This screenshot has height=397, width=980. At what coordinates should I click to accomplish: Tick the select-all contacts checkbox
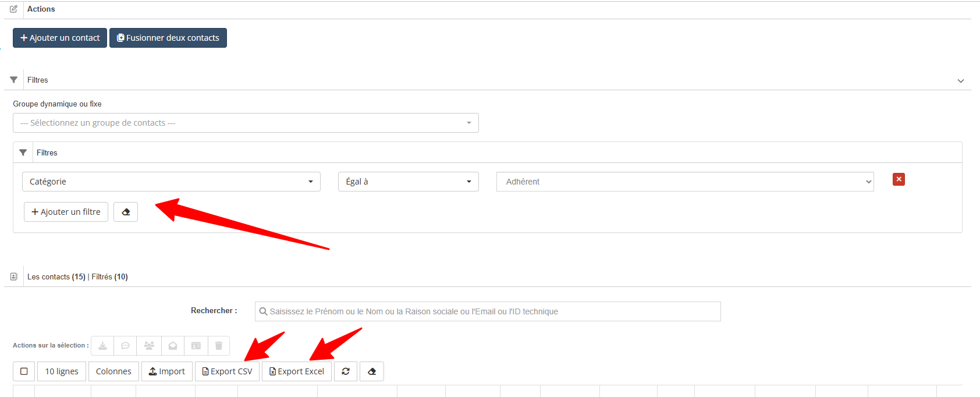[24, 371]
